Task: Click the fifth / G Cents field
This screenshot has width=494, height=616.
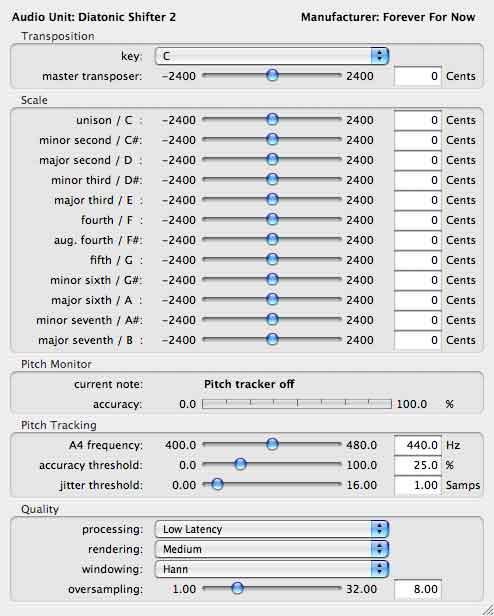Action: point(418,260)
